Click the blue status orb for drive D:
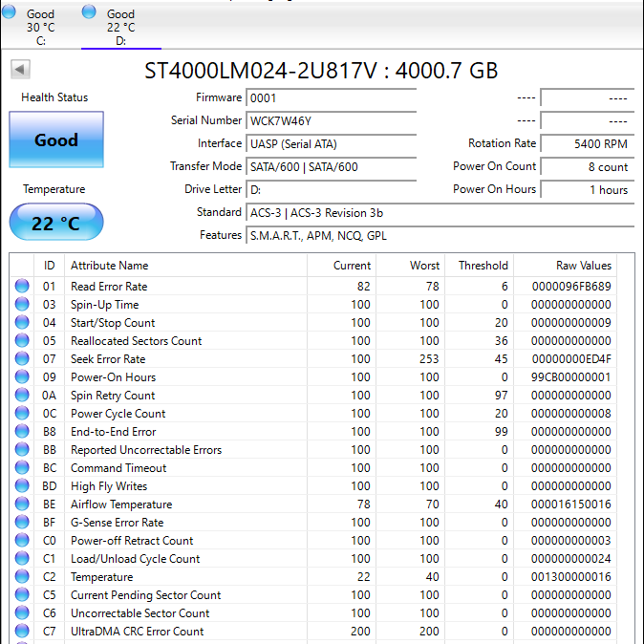644x644 pixels. click(x=89, y=11)
